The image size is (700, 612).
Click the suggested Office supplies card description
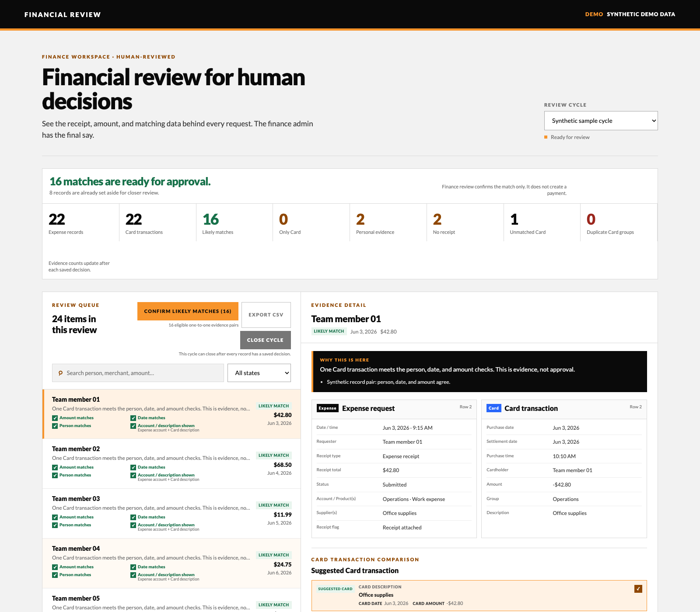[376, 595]
